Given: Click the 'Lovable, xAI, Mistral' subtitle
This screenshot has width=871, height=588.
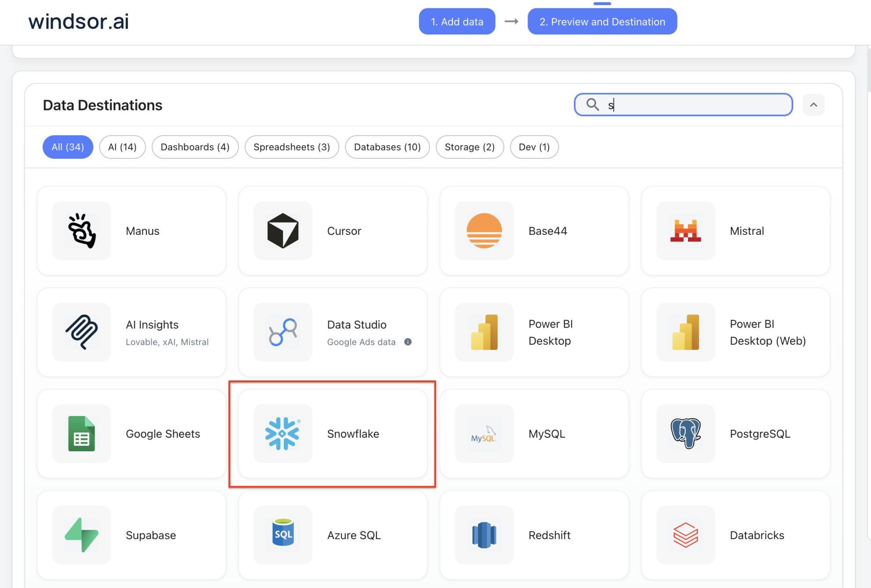Looking at the screenshot, I should pyautogui.click(x=167, y=342).
